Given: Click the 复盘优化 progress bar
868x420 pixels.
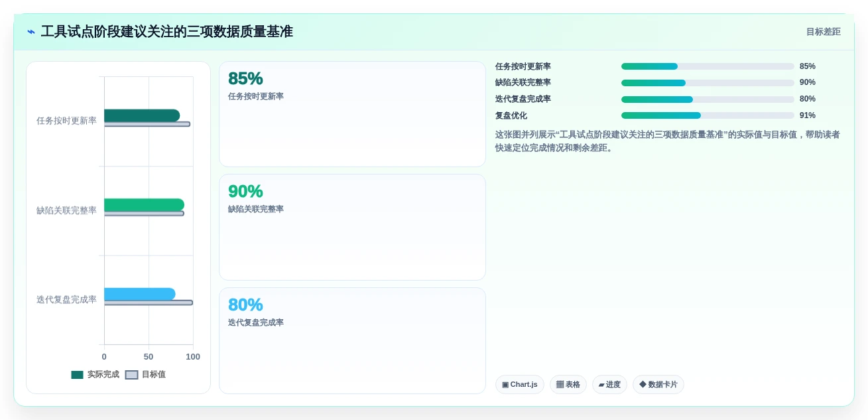Looking at the screenshot, I should pyautogui.click(x=708, y=115).
